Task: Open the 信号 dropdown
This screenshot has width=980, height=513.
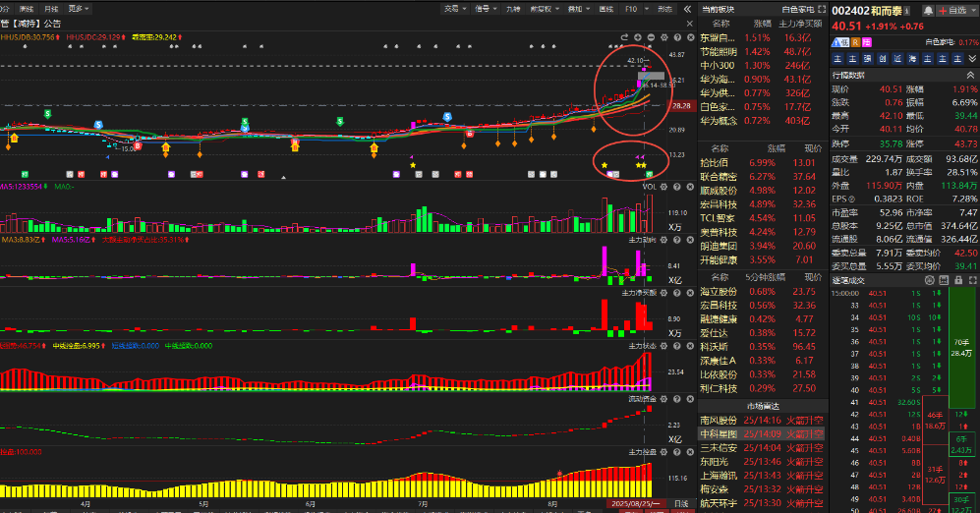Action: pyautogui.click(x=486, y=9)
